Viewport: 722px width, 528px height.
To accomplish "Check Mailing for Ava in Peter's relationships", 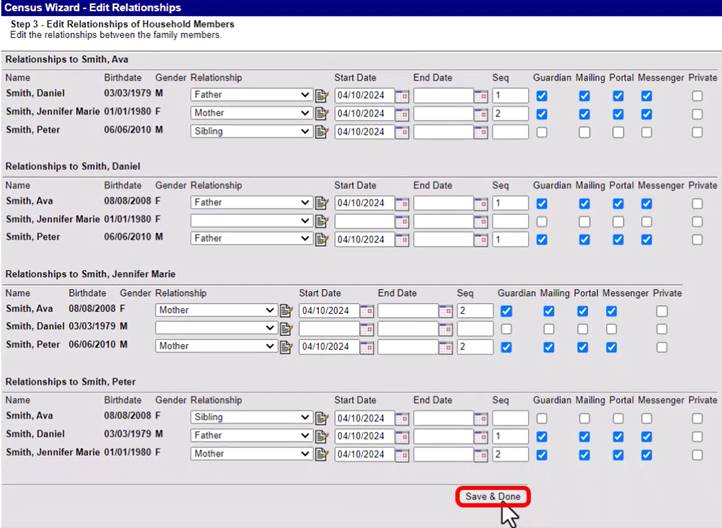I will point(584,418).
